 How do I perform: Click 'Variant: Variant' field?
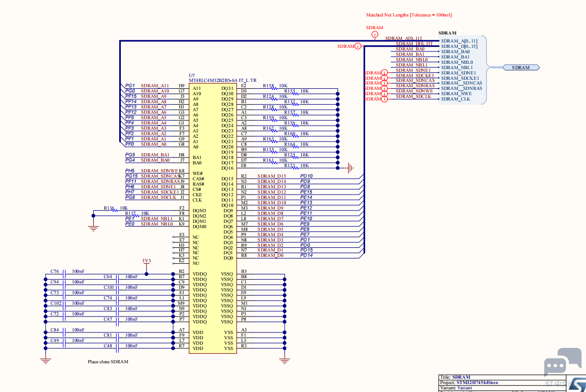(456, 388)
